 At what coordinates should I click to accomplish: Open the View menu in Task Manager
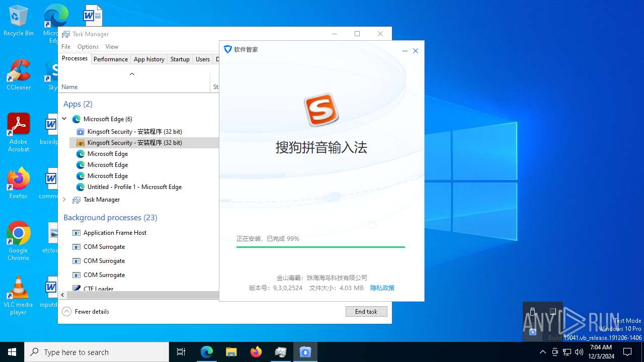[x=112, y=47]
